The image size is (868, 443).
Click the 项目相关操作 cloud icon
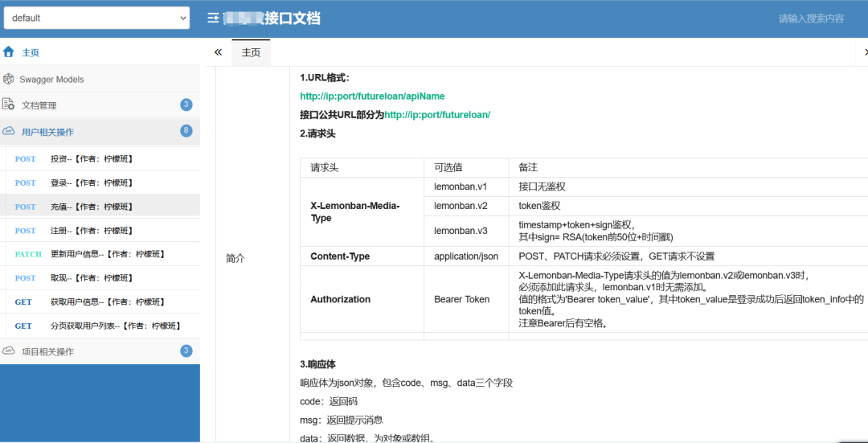tap(8, 351)
